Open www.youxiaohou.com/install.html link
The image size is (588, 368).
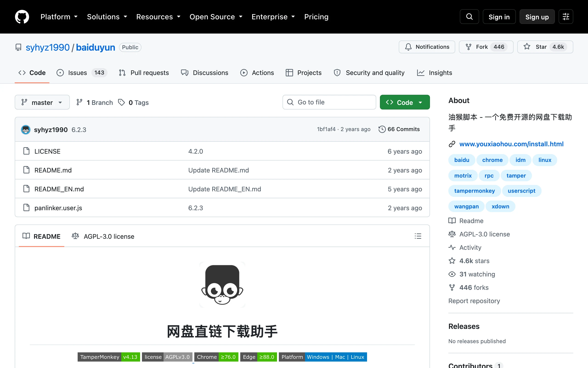tap(511, 144)
